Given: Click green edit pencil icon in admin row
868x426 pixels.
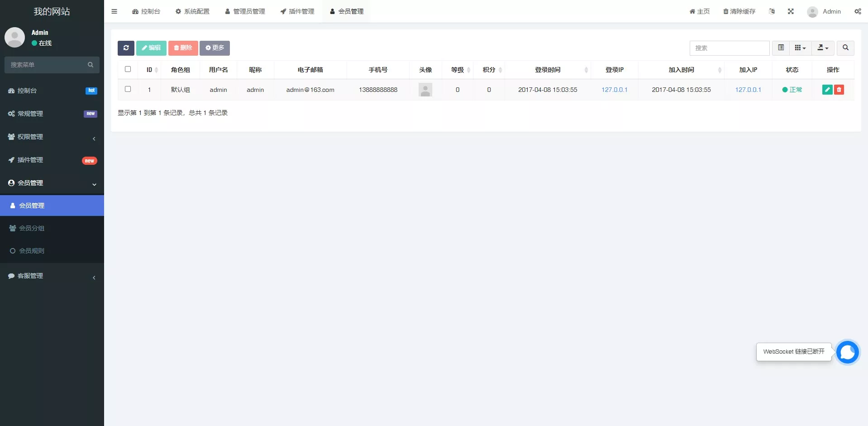Looking at the screenshot, I should (827, 90).
